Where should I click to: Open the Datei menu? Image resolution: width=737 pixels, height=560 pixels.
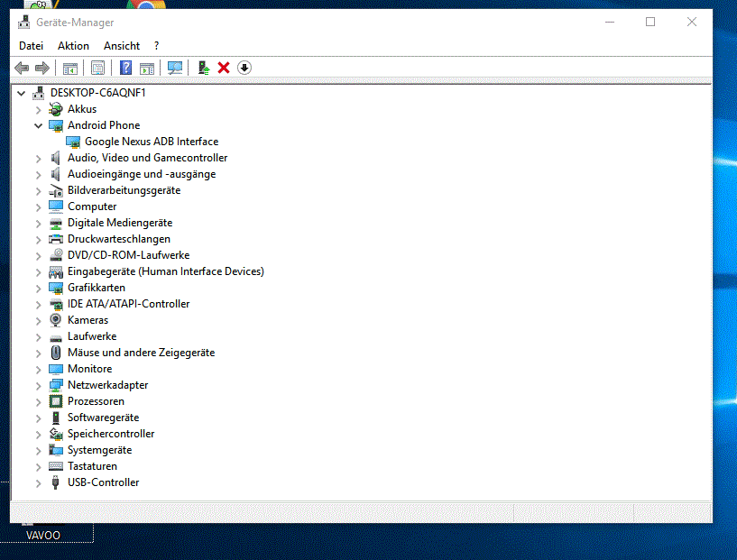(31, 46)
